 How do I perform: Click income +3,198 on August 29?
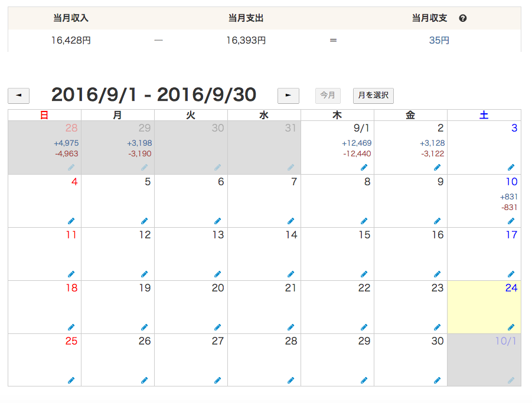pyautogui.click(x=139, y=143)
